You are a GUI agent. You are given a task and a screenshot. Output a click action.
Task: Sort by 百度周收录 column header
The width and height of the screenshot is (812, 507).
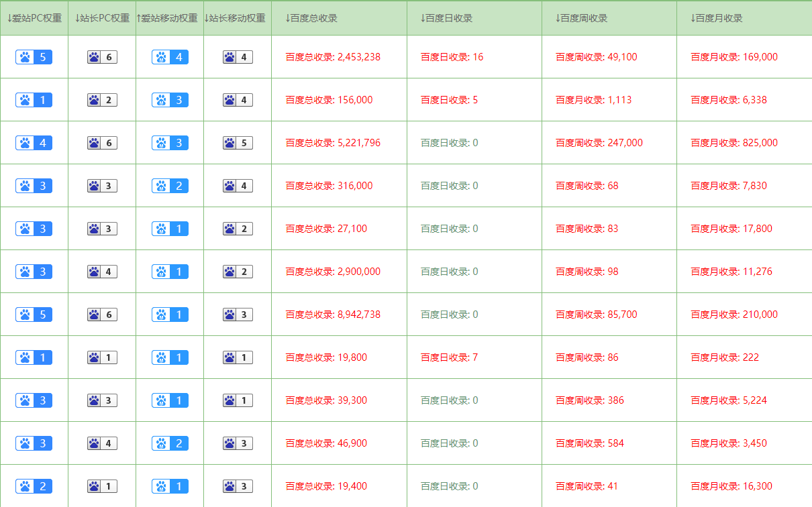(x=582, y=18)
